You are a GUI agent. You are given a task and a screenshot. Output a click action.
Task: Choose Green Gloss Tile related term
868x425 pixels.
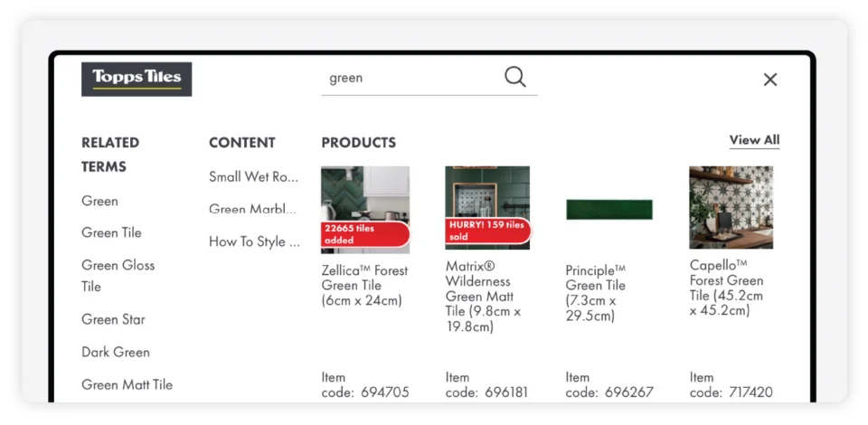pos(118,275)
